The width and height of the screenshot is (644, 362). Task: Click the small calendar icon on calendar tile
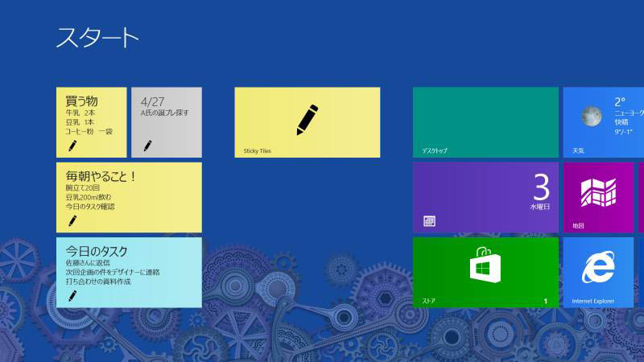point(429,221)
